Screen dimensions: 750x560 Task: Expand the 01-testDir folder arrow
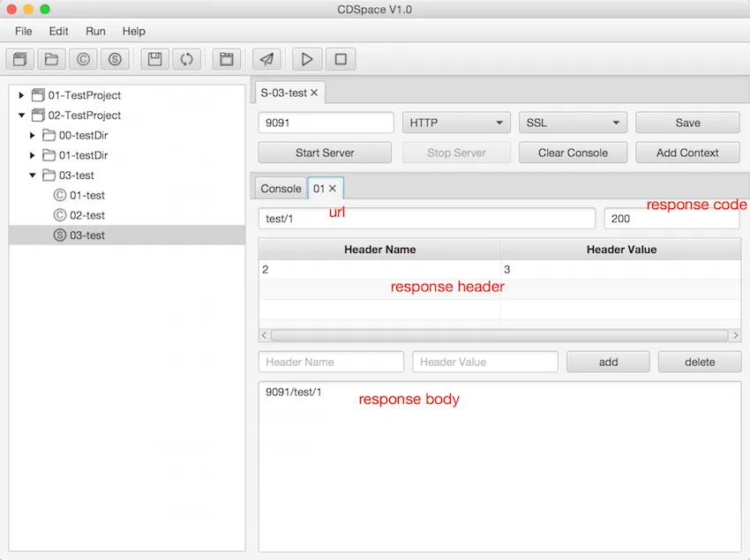(33, 155)
